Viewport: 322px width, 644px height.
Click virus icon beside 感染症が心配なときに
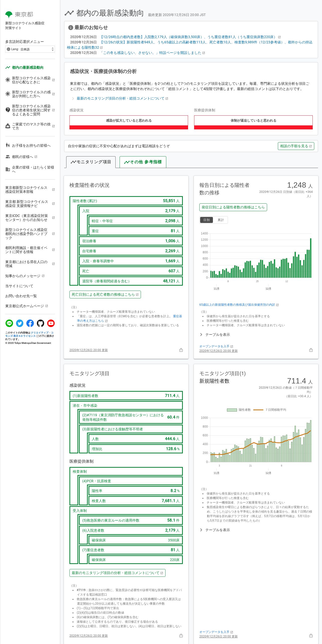coord(8,80)
